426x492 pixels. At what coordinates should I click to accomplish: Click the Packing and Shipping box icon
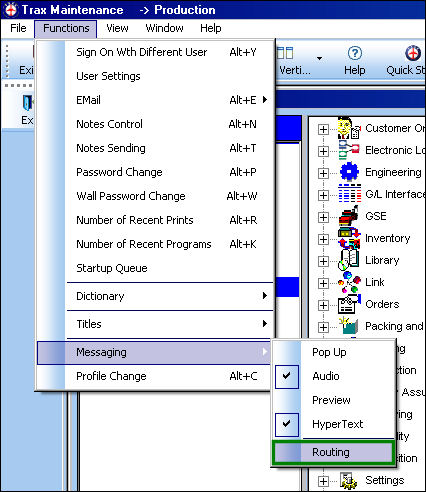(349, 326)
